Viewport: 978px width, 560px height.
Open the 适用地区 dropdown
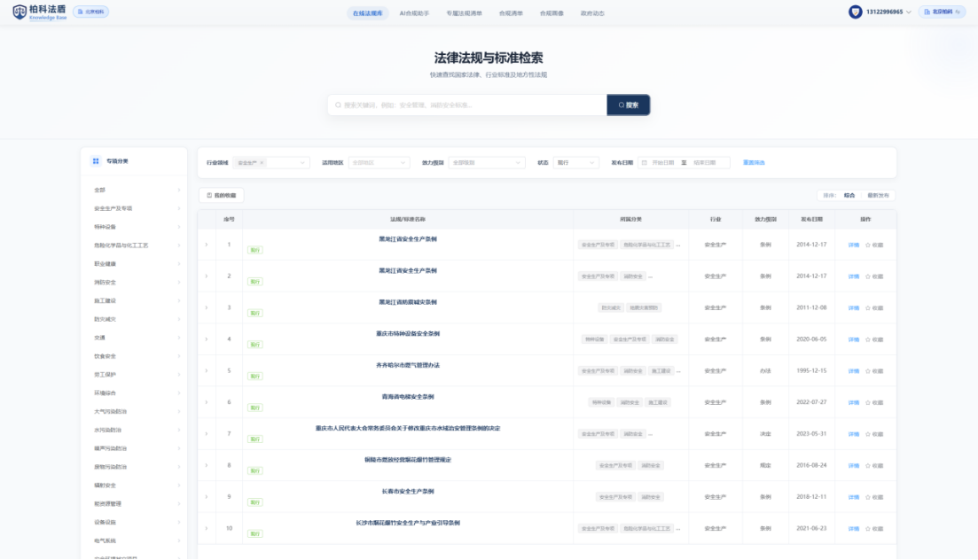[378, 163]
